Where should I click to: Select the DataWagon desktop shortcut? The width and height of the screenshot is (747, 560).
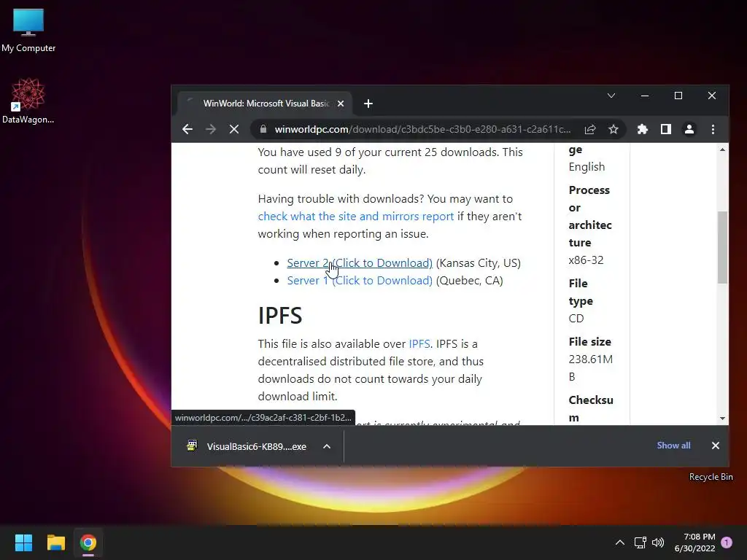click(28, 101)
